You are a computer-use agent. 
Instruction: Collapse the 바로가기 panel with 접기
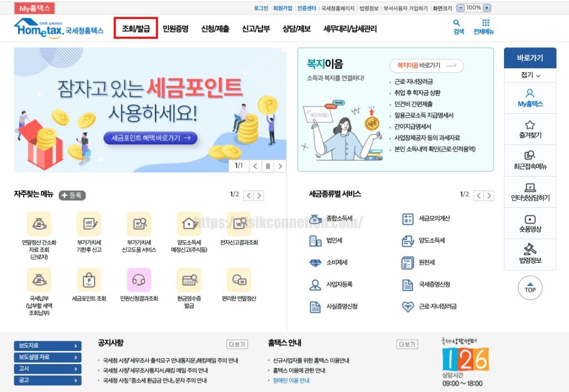[530, 75]
